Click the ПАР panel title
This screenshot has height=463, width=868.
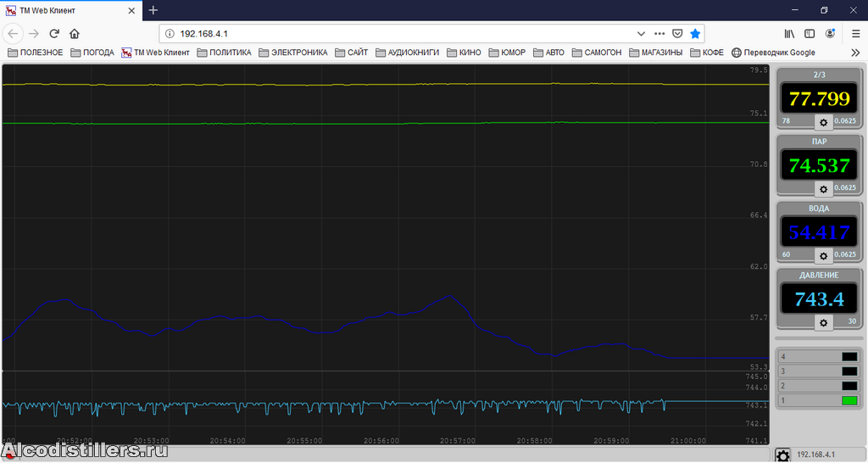[819, 142]
